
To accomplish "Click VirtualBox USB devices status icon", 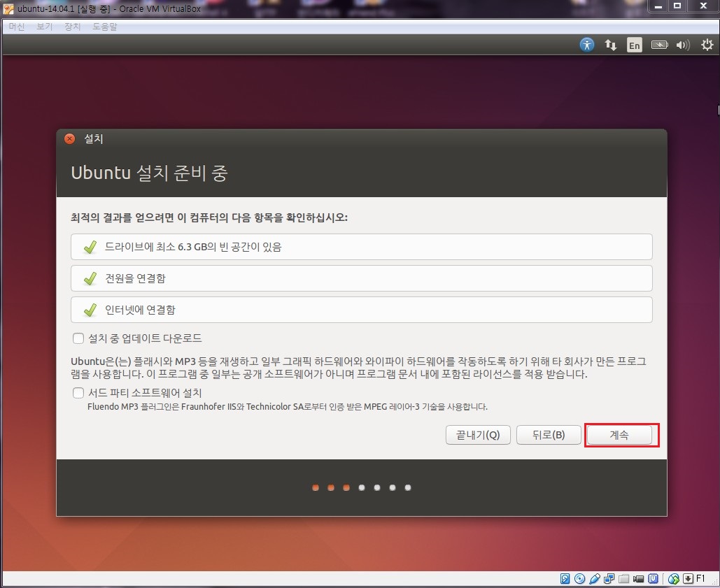I will pos(594,579).
